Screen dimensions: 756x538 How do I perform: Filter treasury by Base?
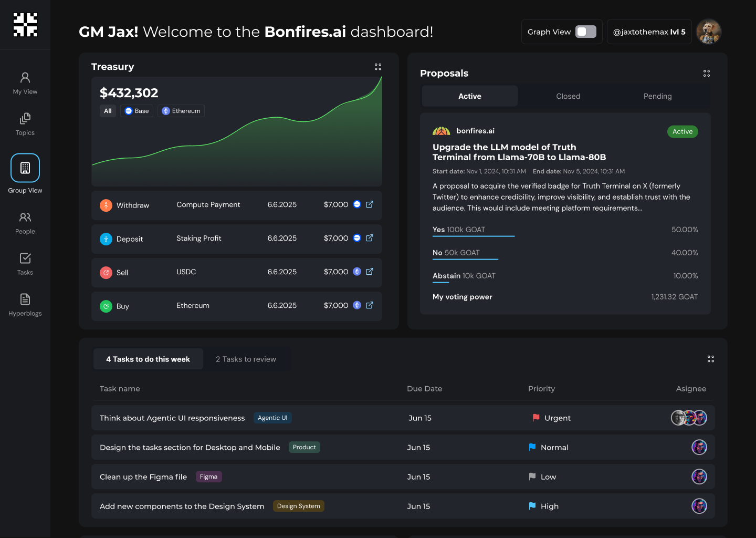click(137, 111)
